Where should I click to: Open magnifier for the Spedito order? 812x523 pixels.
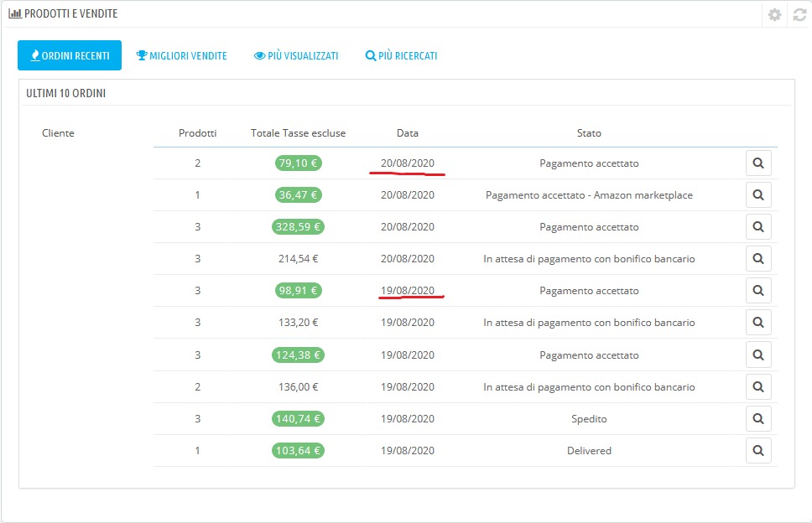point(758,418)
